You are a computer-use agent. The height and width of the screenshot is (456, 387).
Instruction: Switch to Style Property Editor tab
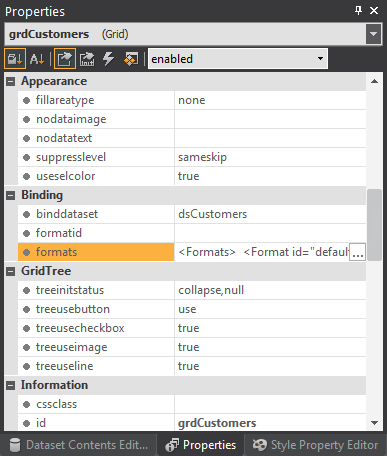315,445
